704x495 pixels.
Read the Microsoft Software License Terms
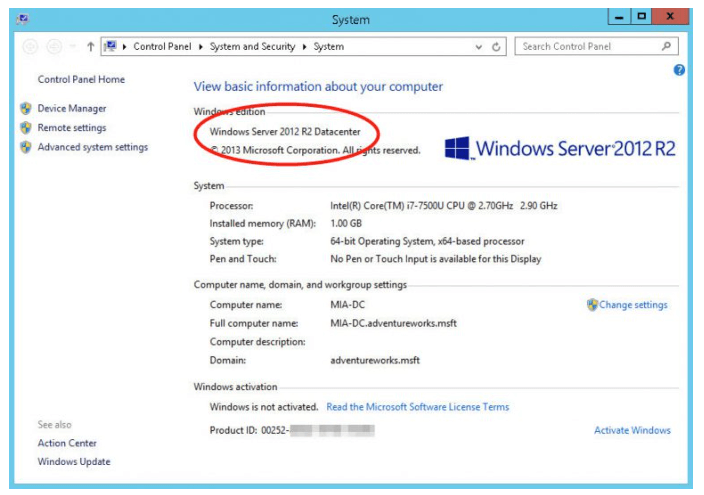417,407
